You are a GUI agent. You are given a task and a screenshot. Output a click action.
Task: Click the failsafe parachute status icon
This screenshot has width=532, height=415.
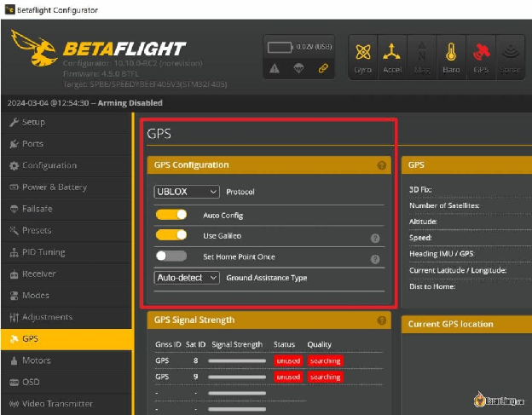[298, 68]
